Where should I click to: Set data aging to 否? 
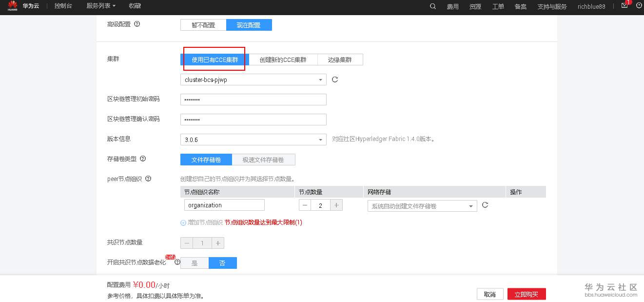[x=222, y=263]
